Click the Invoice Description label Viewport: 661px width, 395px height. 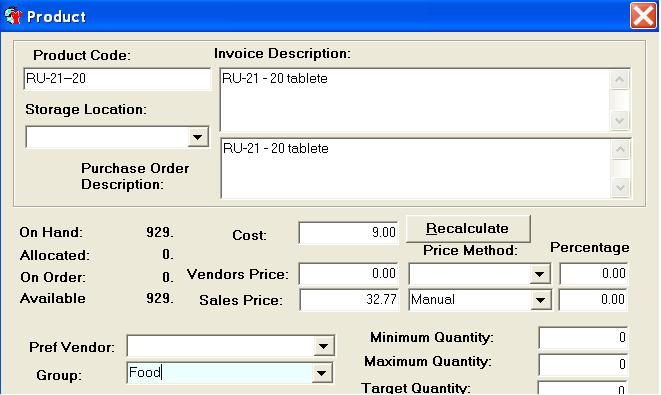(282, 54)
